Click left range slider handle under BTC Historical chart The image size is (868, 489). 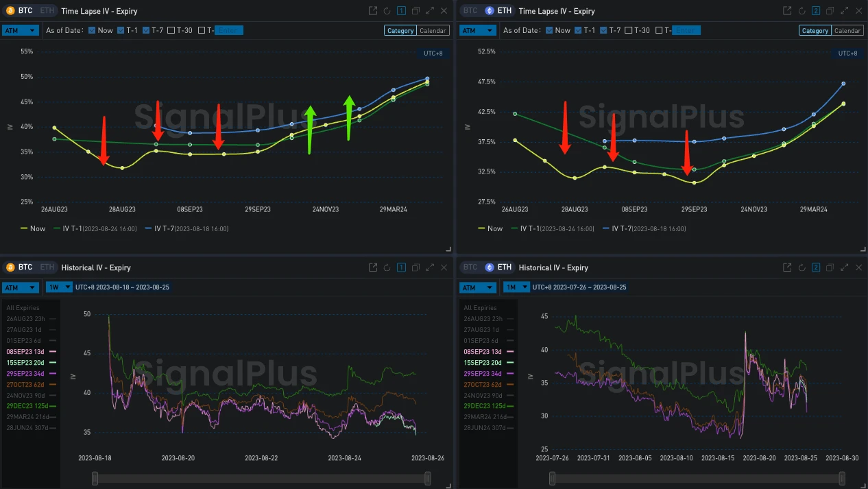coord(95,478)
